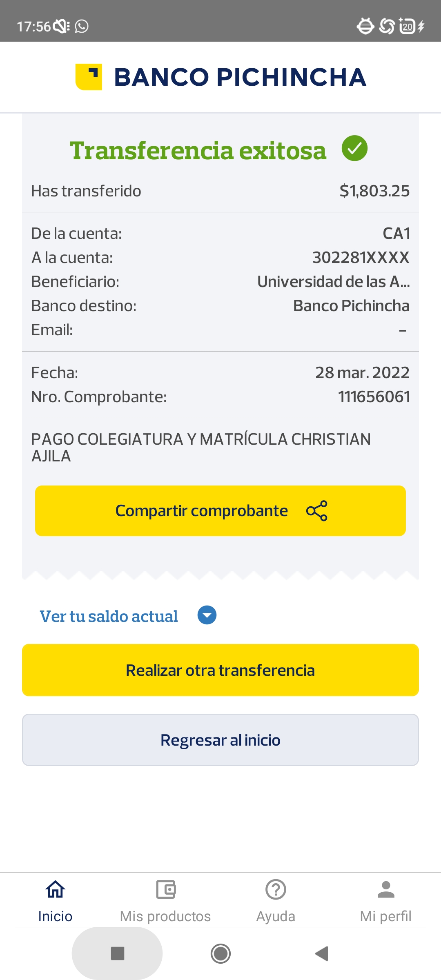This screenshot has height=980, width=441.
Task: Tap the Banco Pichincha yellow logo
Action: pyautogui.click(x=89, y=77)
